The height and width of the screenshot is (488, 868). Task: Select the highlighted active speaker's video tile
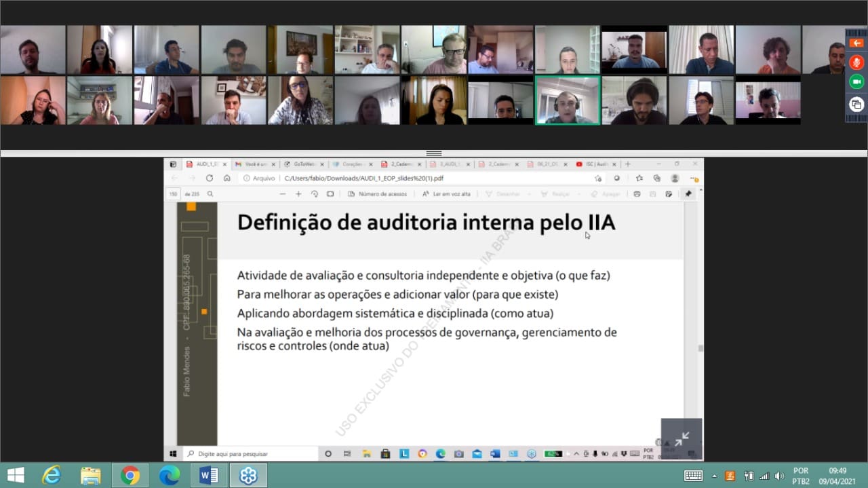click(x=567, y=100)
